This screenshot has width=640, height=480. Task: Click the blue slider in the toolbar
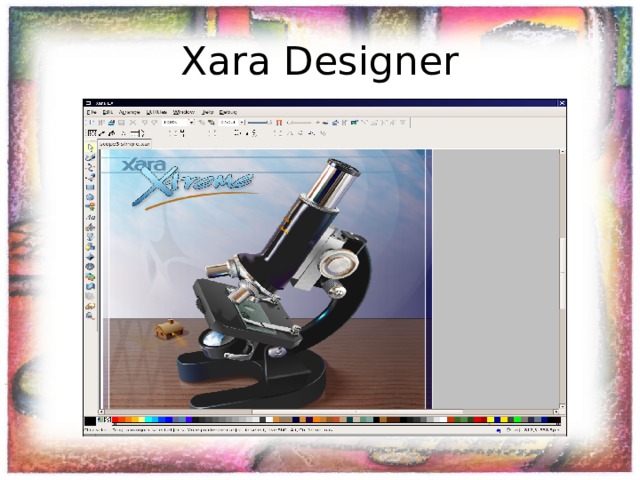260,122
